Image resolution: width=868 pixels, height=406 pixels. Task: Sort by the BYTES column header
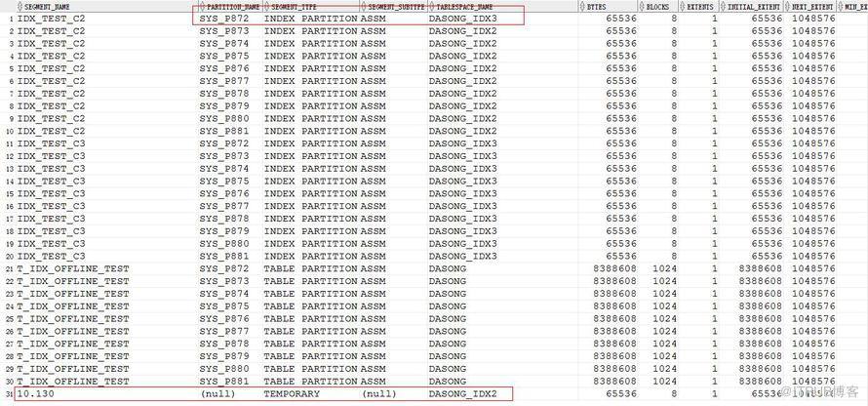[595, 7]
